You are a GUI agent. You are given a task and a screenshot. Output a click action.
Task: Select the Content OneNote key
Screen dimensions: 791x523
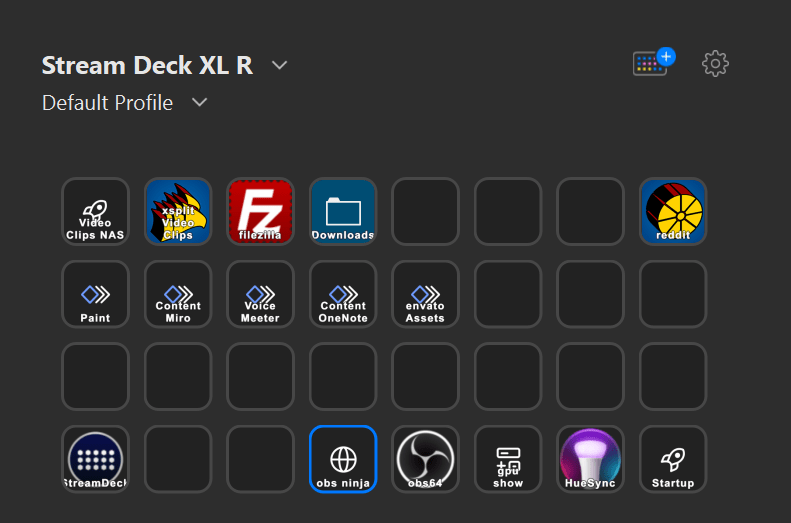[x=343, y=294]
